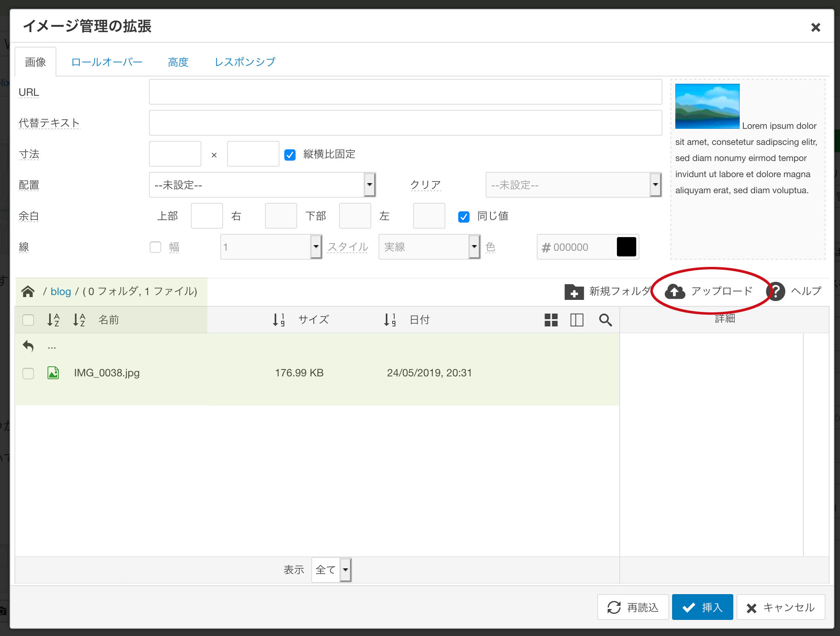Image resolution: width=840 pixels, height=636 pixels.
Task: Click the home root folder icon
Action: (x=28, y=291)
